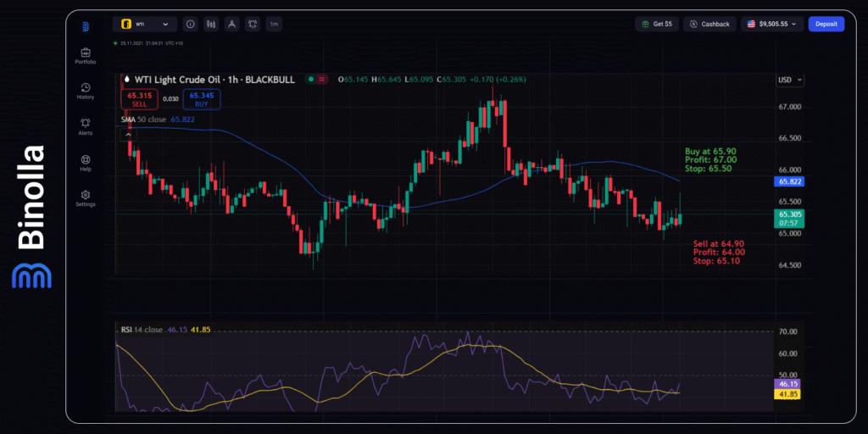Collapse the indicator legend with chevron
This screenshot has height=434, width=868.
click(x=128, y=134)
